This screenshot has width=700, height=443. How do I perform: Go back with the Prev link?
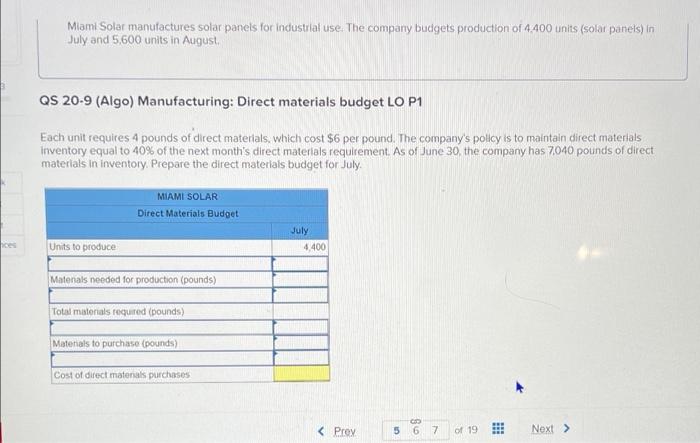345,431
